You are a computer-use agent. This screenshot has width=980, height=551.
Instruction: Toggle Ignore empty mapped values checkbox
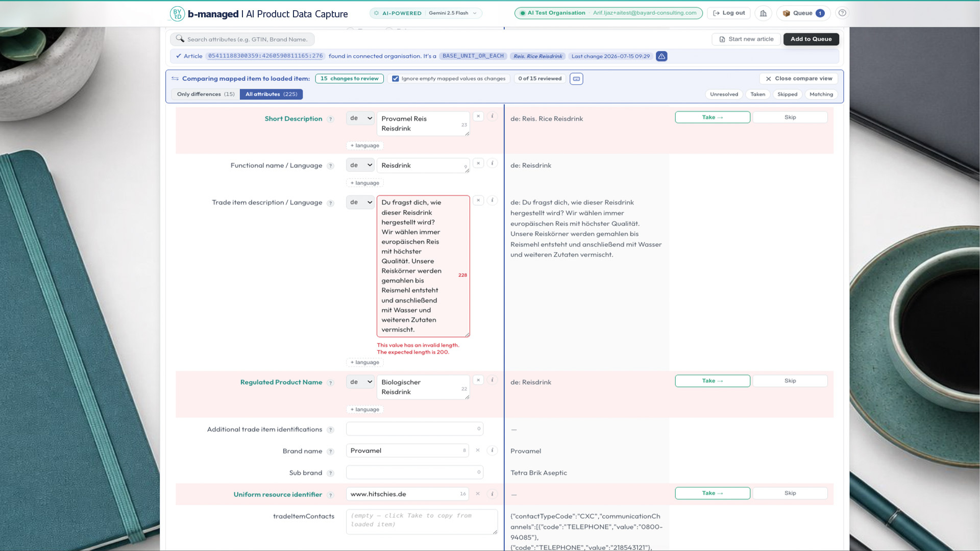tap(395, 79)
